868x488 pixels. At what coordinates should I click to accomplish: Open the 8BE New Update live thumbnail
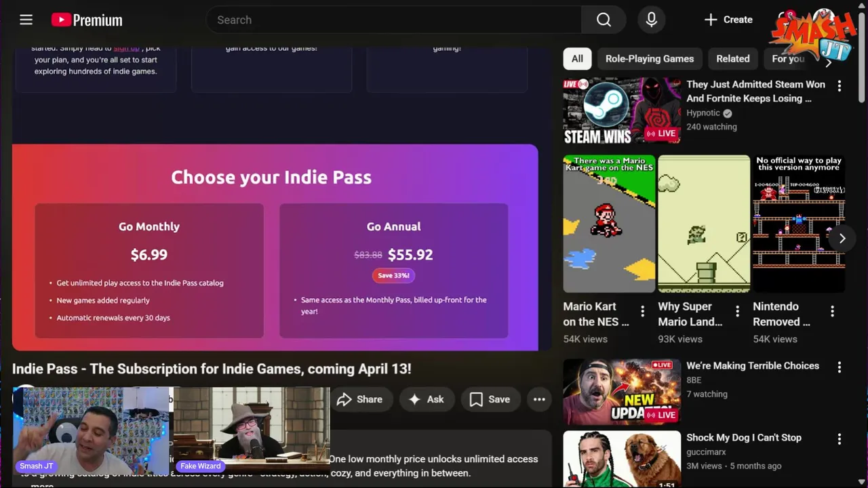622,392
